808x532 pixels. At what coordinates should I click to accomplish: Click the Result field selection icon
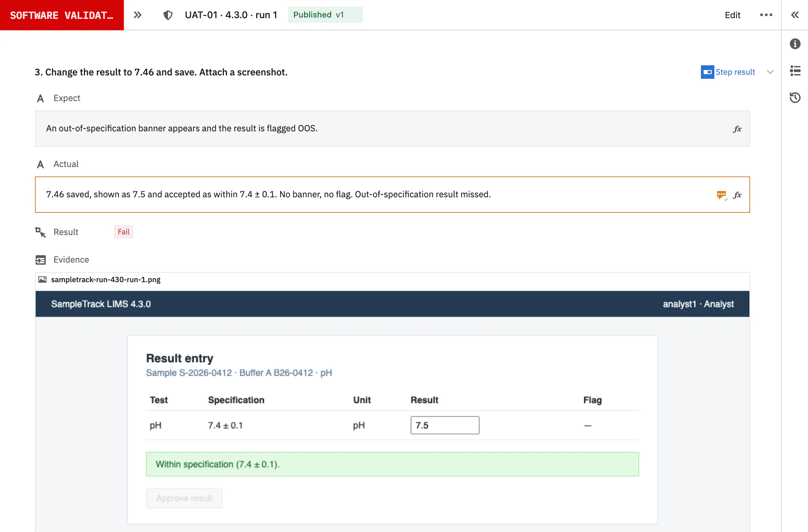pos(40,232)
